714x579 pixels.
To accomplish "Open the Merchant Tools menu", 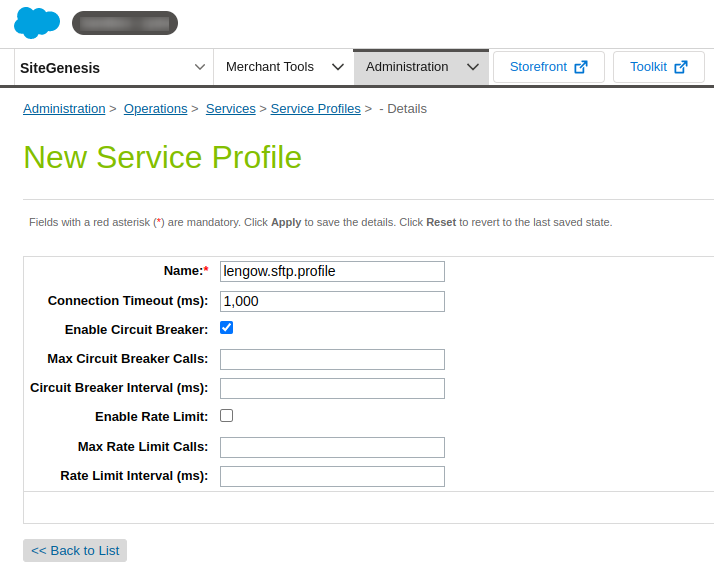I will coord(270,67).
